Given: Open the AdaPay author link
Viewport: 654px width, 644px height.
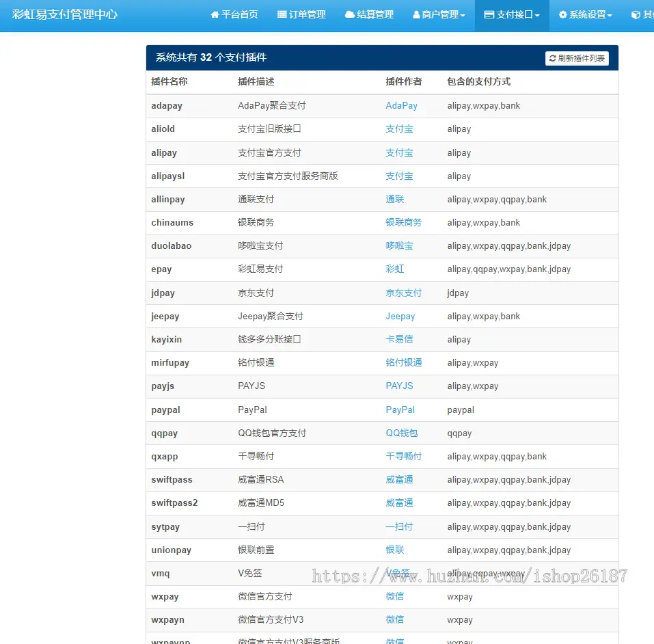Looking at the screenshot, I should coord(401,105).
